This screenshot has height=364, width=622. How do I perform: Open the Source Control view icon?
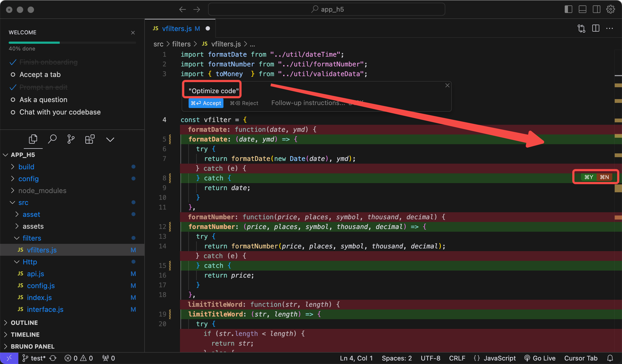tap(71, 139)
